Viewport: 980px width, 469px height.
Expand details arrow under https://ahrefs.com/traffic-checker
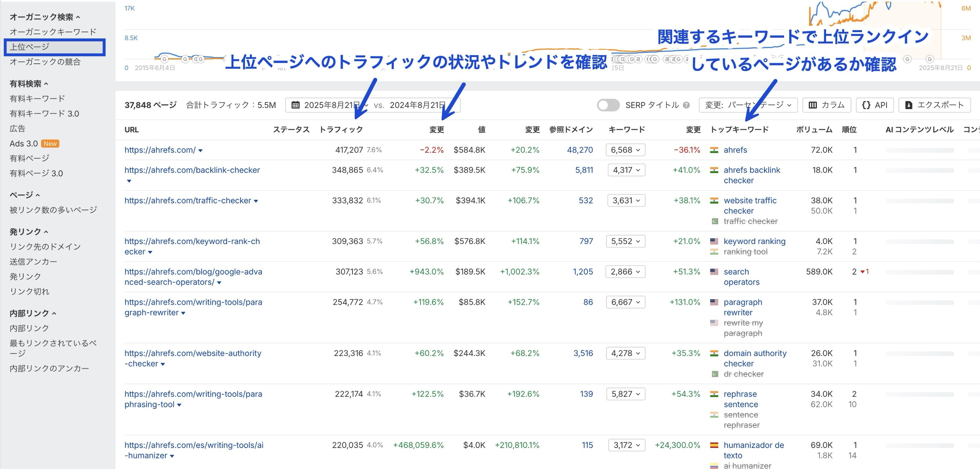pyautogui.click(x=256, y=201)
